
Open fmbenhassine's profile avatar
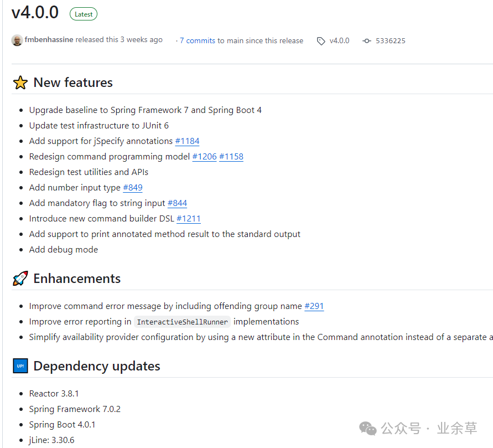(x=18, y=40)
